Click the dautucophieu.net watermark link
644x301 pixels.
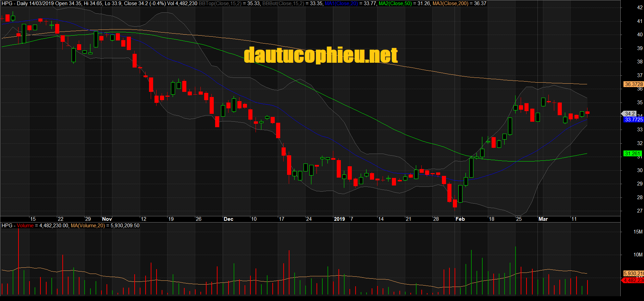click(x=321, y=56)
